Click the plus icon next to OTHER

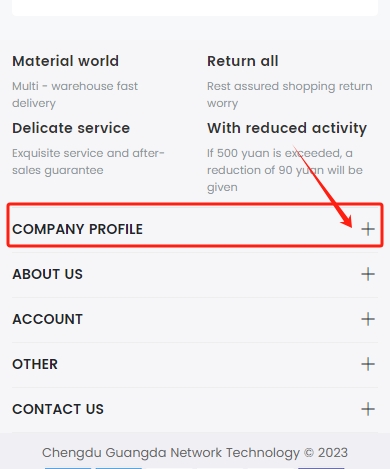click(x=368, y=364)
